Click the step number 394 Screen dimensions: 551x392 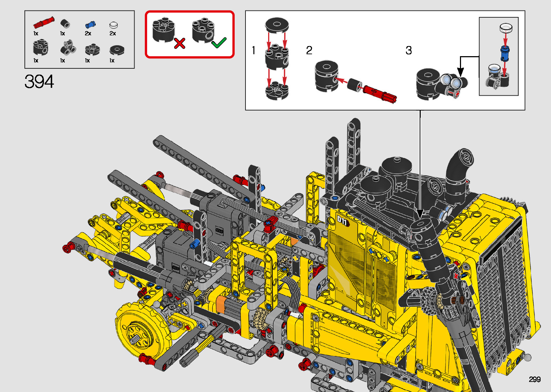[x=39, y=82]
